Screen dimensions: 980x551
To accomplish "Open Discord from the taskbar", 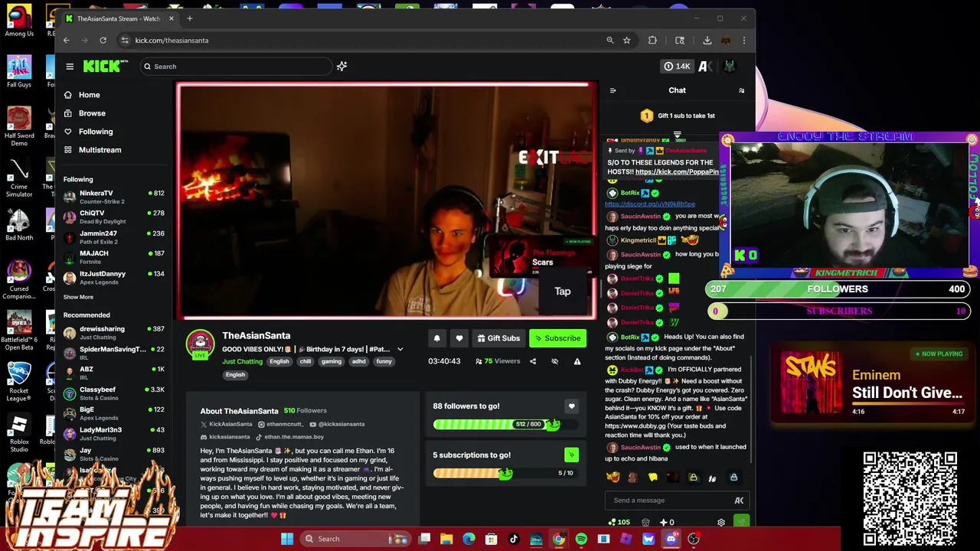I will [671, 539].
